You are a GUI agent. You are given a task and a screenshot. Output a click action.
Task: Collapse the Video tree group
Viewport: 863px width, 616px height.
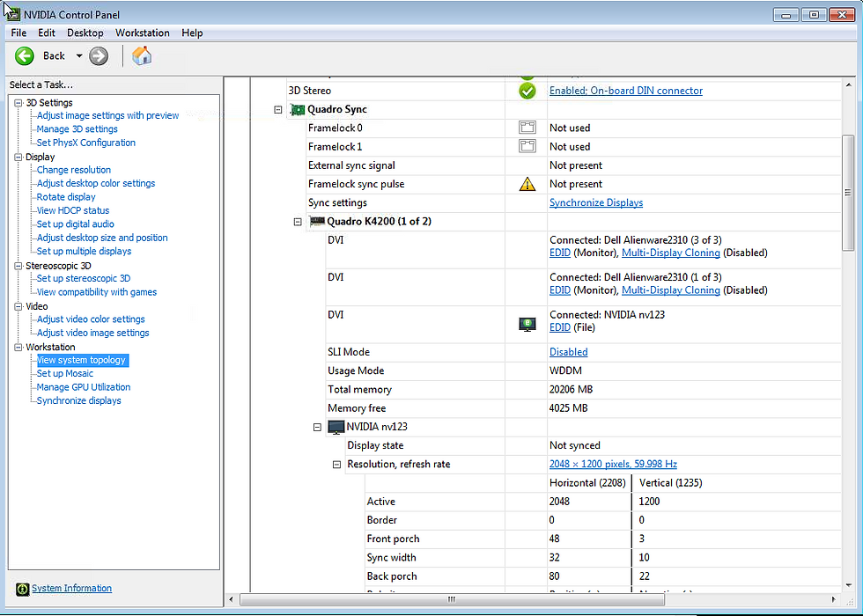tap(18, 307)
